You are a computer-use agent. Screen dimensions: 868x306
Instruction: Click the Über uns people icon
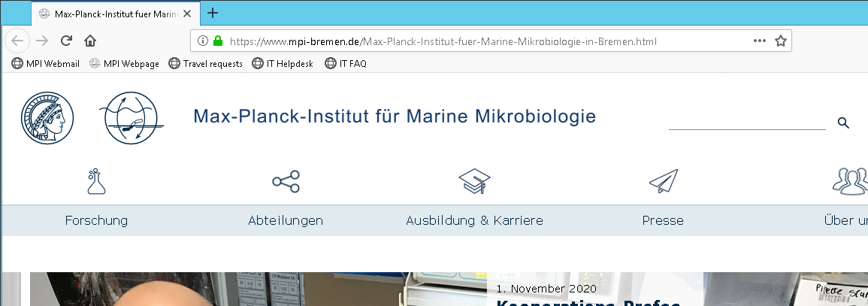[x=851, y=181]
